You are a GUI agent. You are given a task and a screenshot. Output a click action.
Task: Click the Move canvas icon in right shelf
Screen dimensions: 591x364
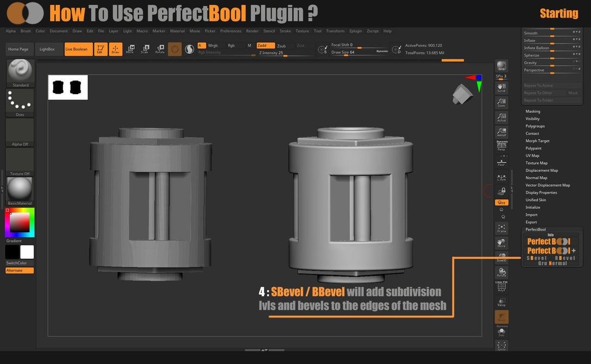click(x=502, y=243)
